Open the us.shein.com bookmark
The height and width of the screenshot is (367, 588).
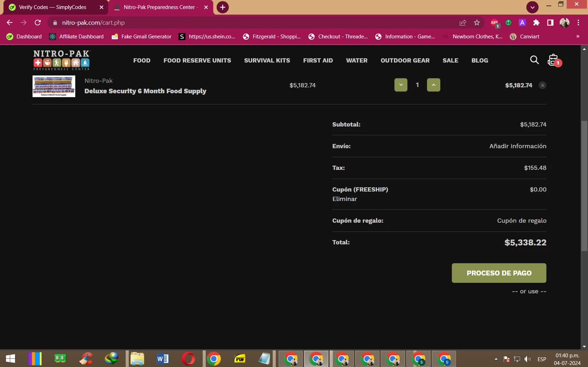coord(207,36)
